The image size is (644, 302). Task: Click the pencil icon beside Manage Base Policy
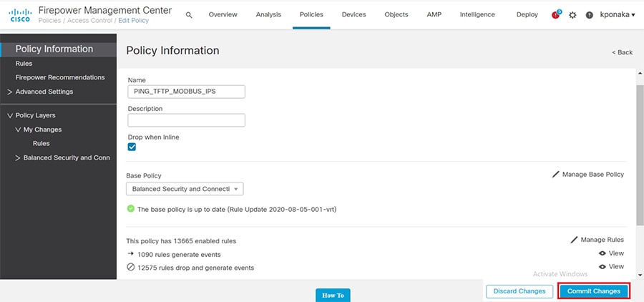(x=556, y=174)
